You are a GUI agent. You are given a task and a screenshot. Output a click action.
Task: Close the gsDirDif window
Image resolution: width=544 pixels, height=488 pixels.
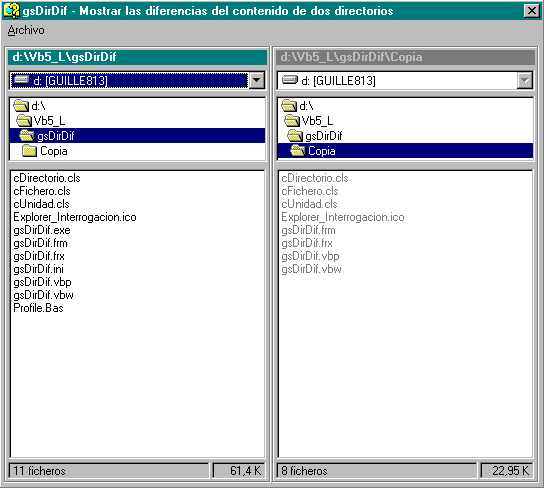531,11
